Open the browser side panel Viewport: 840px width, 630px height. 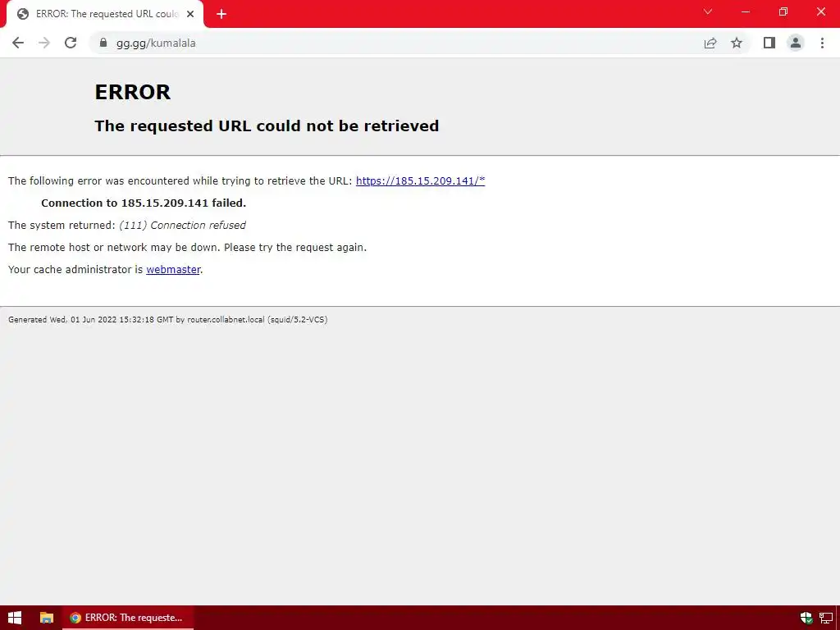769,43
